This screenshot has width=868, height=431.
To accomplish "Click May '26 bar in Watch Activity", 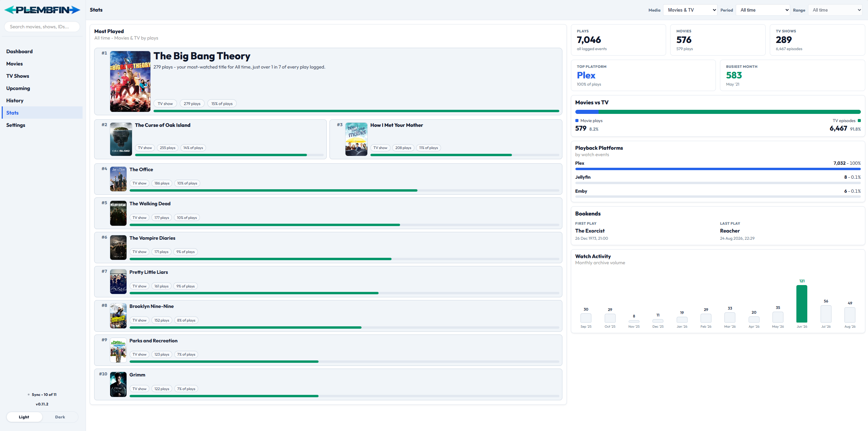I will (778, 317).
